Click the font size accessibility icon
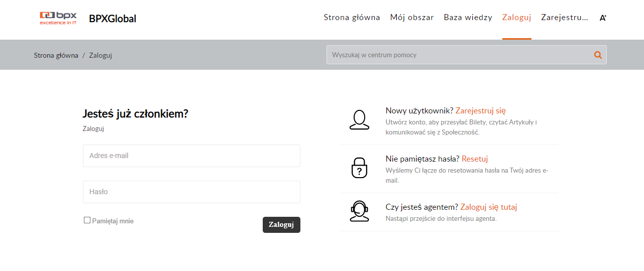This screenshot has width=644, height=271. [x=603, y=18]
